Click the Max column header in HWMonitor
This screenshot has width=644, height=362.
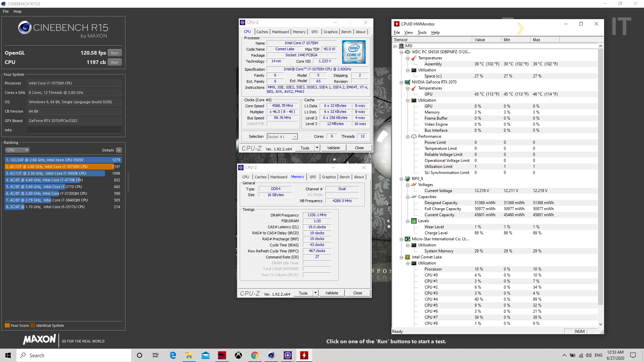pyautogui.click(x=545, y=40)
